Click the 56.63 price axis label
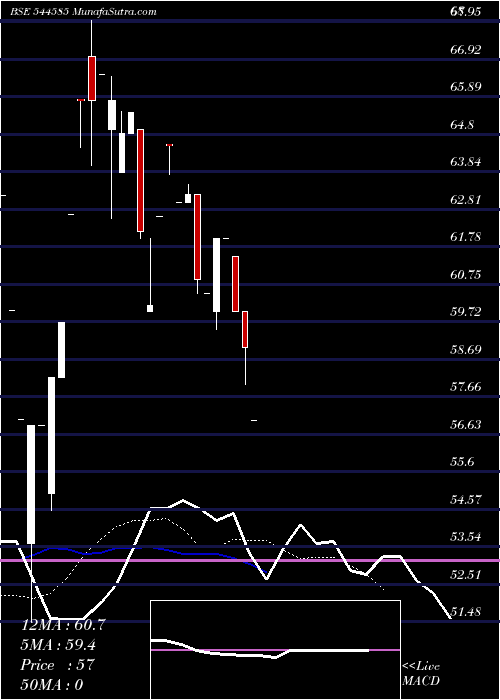Screen dimensions: 500x700 [x=466, y=425]
